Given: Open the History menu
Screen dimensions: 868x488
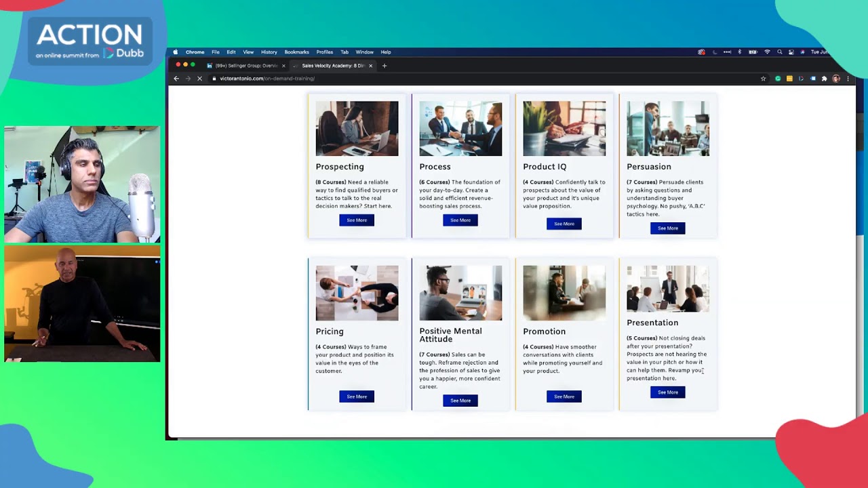Looking at the screenshot, I should click(x=269, y=52).
